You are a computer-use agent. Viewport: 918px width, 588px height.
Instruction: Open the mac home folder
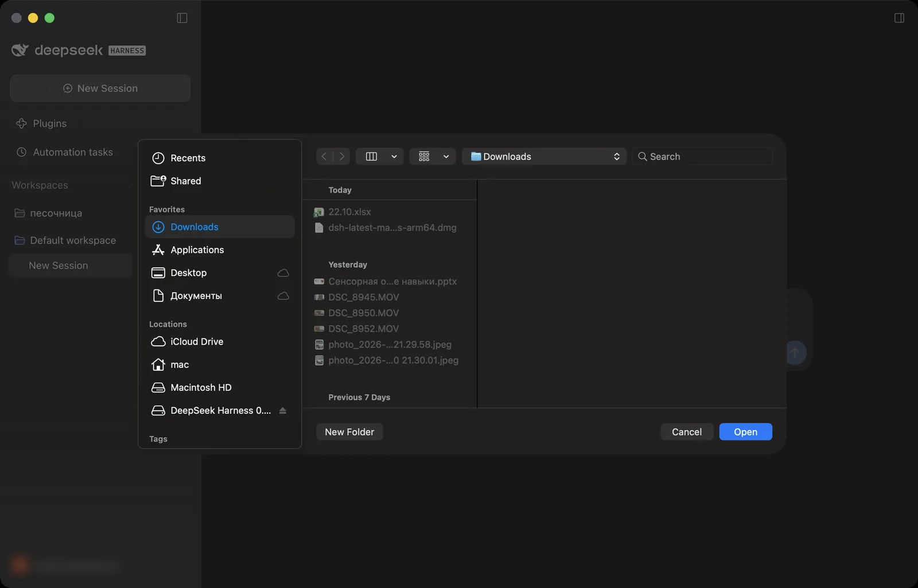[220, 364]
